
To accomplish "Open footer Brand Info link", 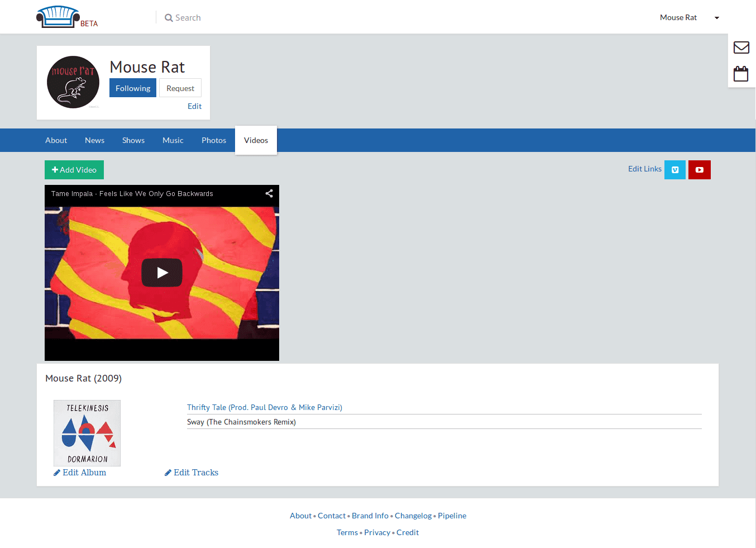I will click(370, 516).
